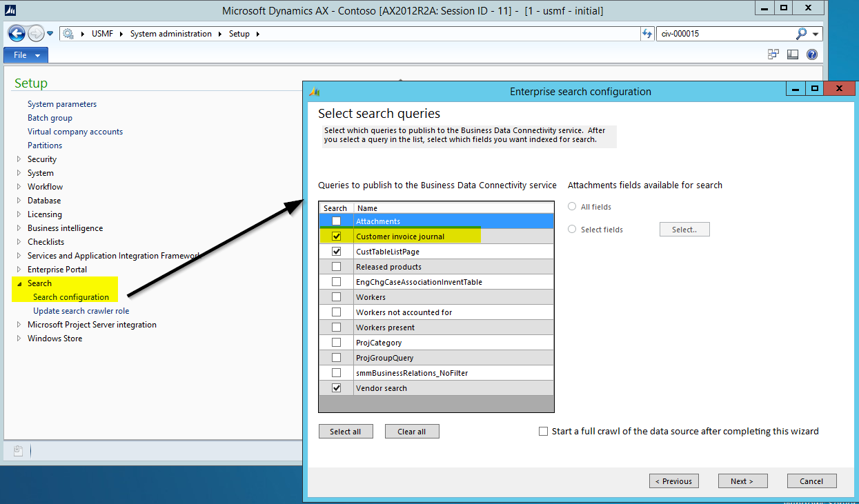Click the refresh icon beside search box
This screenshot has width=859, height=504.
click(646, 33)
